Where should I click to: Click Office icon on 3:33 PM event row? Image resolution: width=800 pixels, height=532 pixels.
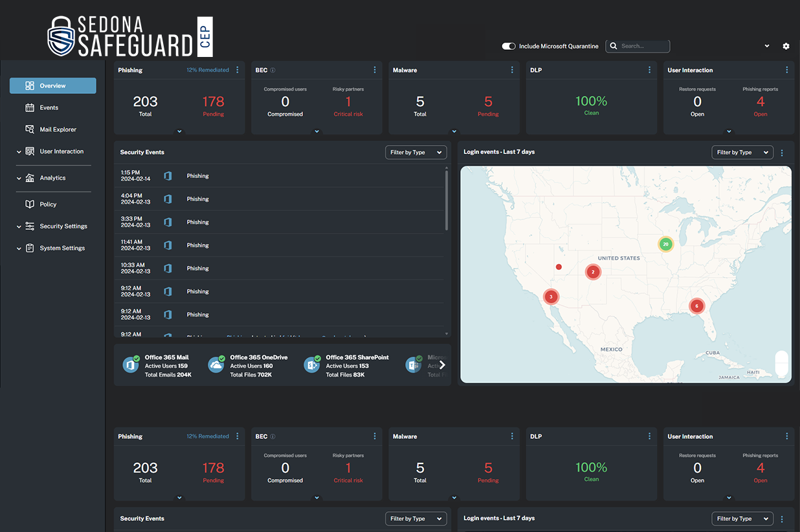(x=168, y=222)
